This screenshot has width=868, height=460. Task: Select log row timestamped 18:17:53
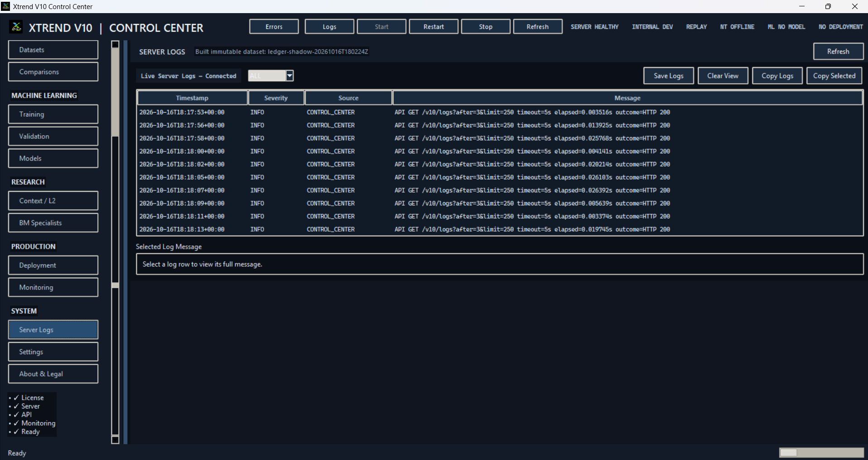coord(500,112)
